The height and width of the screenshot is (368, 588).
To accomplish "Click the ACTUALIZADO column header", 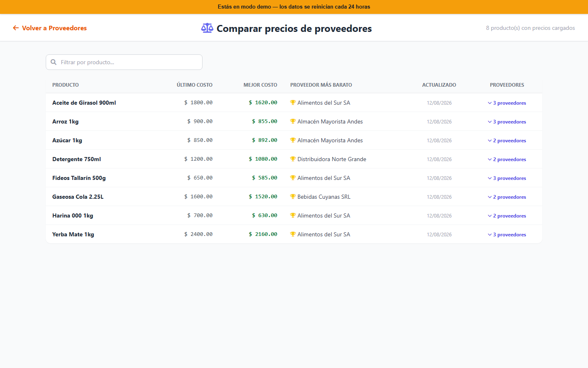I will tap(439, 85).
